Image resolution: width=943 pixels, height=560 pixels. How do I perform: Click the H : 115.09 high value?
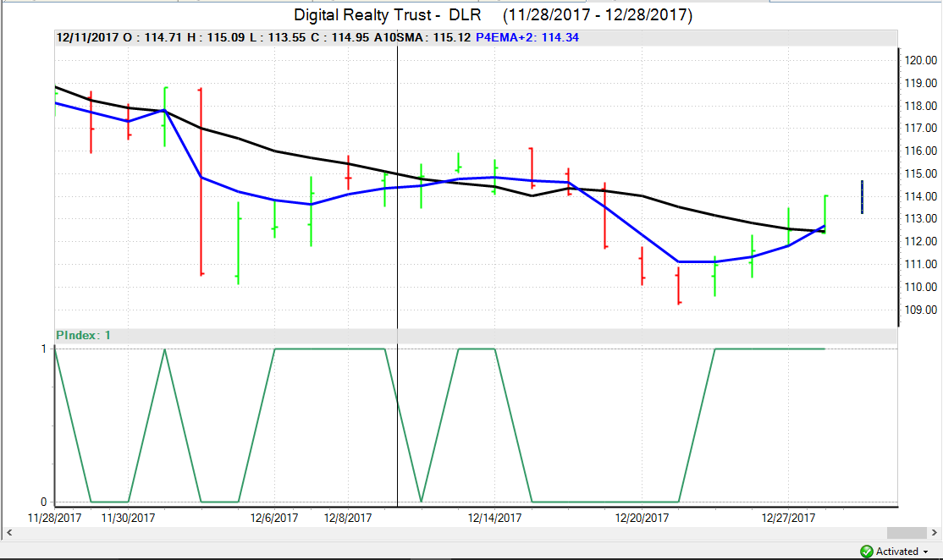pos(216,37)
